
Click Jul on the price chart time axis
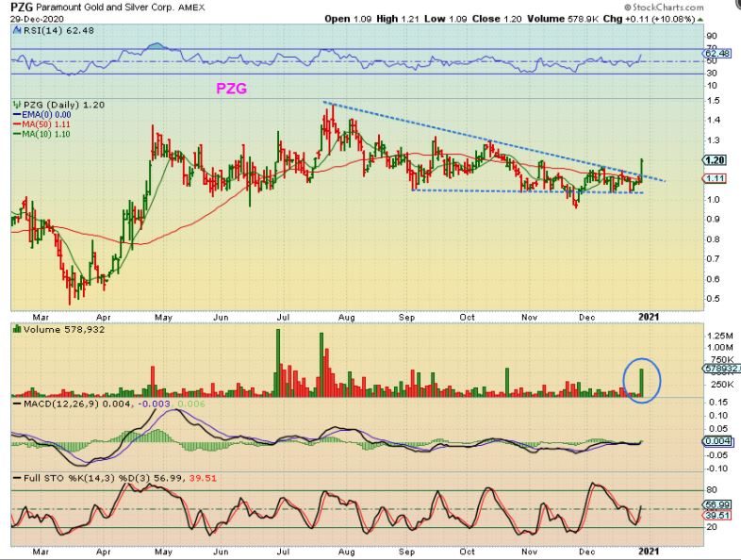[283, 318]
